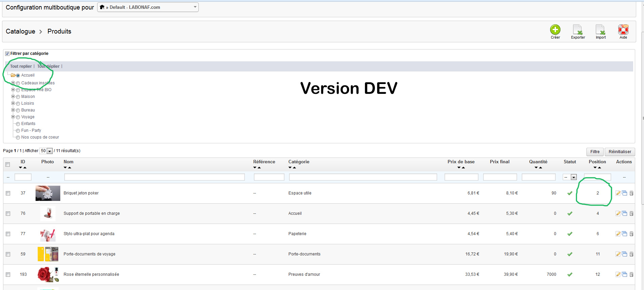Edit product Briquet jeton poker

coord(618,193)
